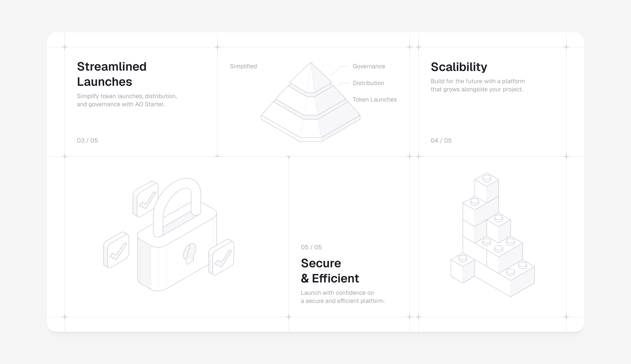Click the pyramid's bottom base tier
The image size is (631, 364).
click(310, 126)
